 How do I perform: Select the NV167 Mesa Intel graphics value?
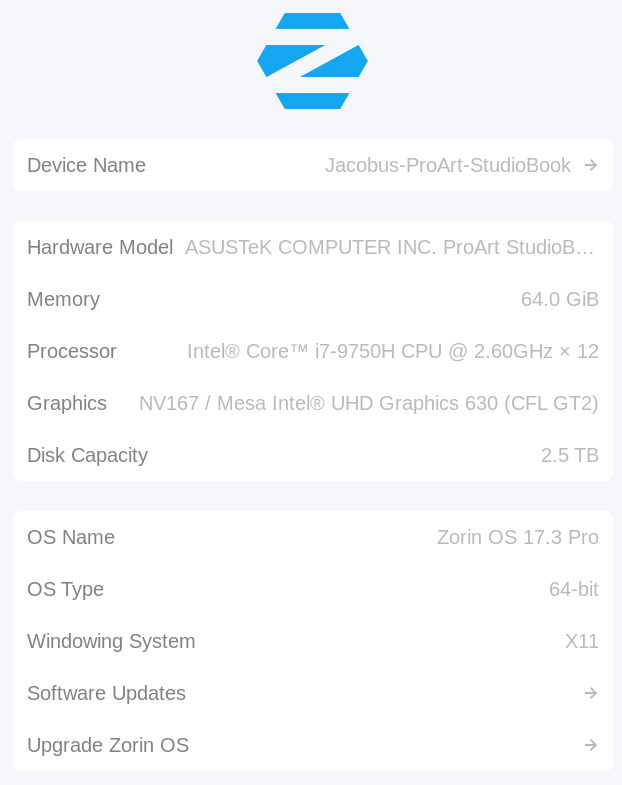pos(368,403)
